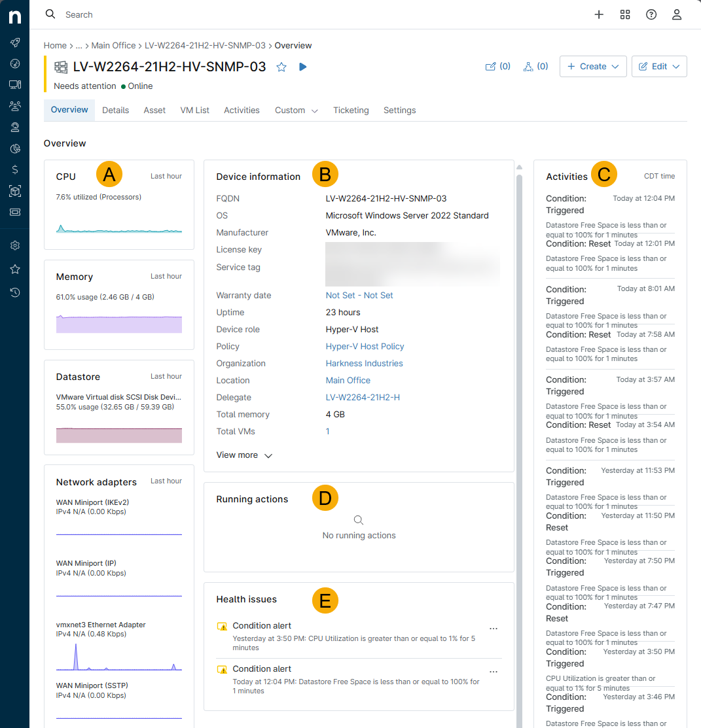
Task: Open the Harkness Industries organization link
Action: tap(364, 363)
